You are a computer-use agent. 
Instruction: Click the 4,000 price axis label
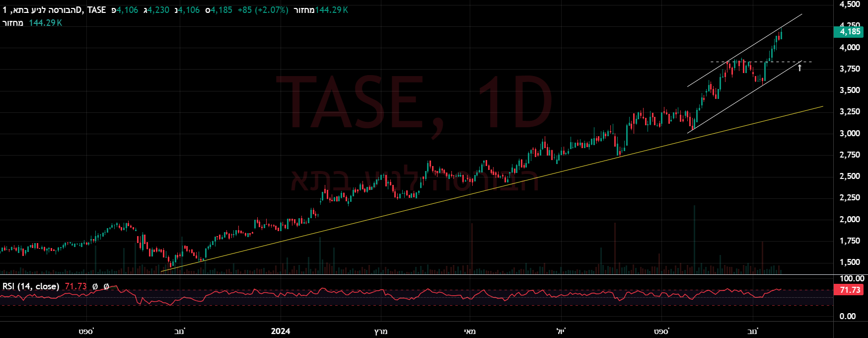850,48
